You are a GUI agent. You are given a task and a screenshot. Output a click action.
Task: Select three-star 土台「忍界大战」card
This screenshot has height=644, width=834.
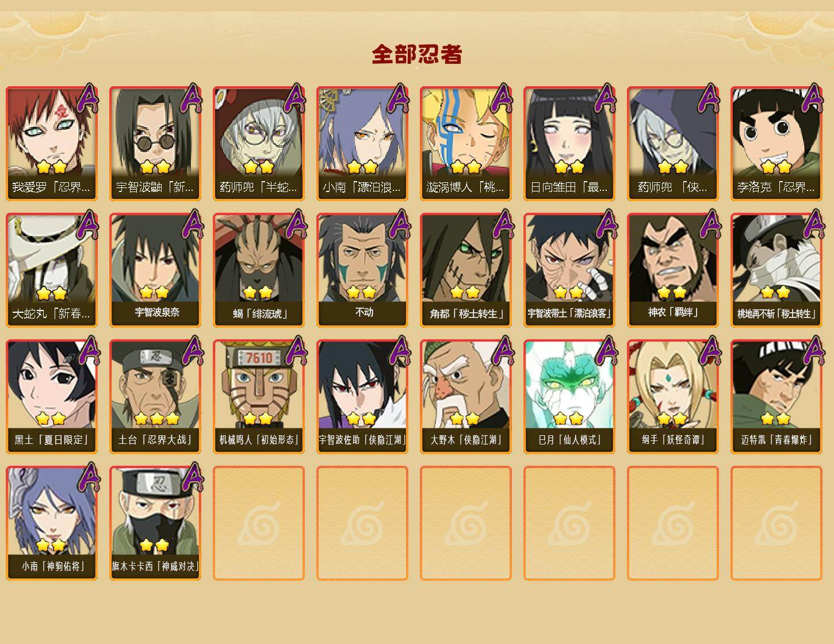click(155, 397)
